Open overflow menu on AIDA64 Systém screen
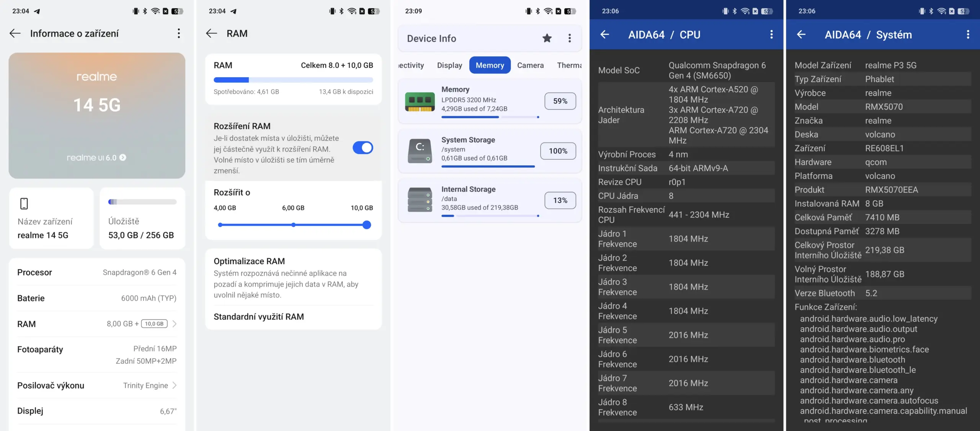980x431 pixels. (x=968, y=35)
